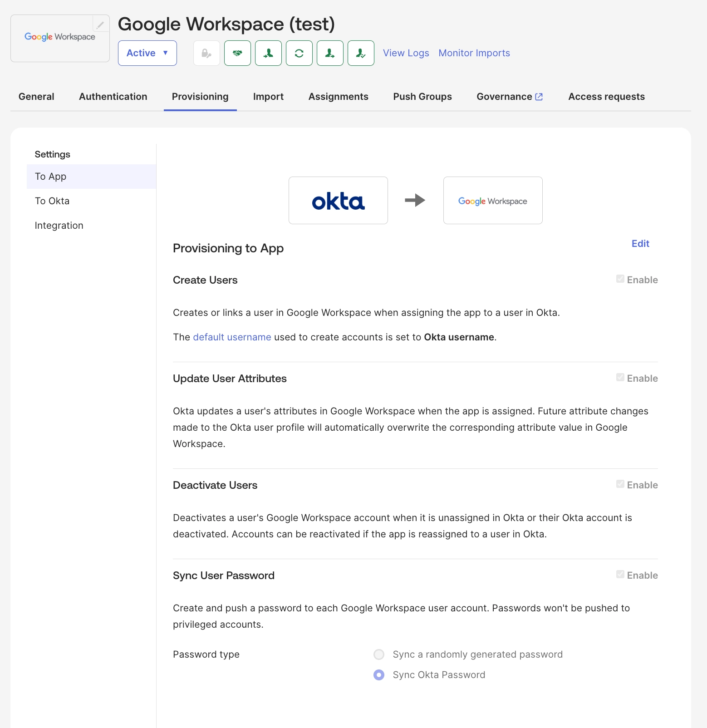Click the okta logo tile
This screenshot has height=728, width=707.
pyautogui.click(x=338, y=200)
